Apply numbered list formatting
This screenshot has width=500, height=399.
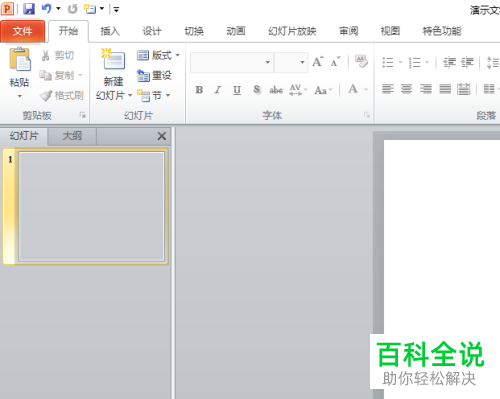point(415,62)
